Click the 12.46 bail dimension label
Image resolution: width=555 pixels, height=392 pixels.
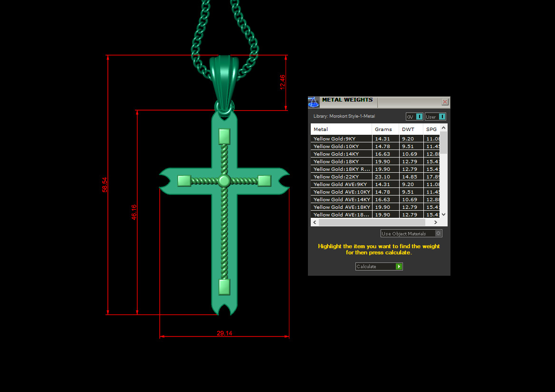coord(282,82)
